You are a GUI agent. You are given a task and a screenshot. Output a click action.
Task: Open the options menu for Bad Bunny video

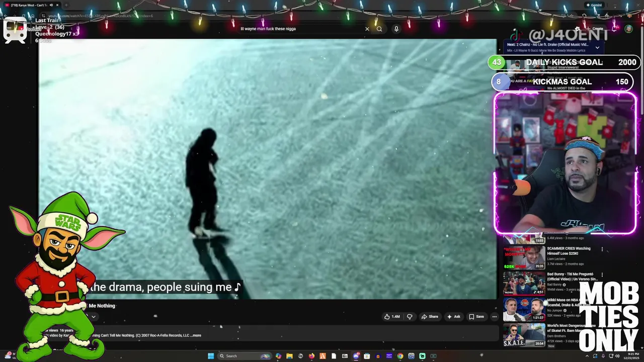tap(602, 275)
